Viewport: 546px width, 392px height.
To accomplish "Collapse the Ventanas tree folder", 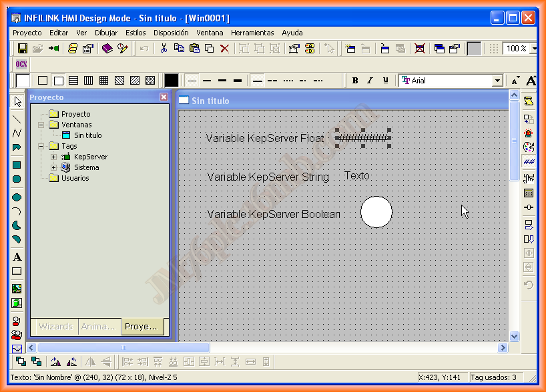I will point(41,125).
